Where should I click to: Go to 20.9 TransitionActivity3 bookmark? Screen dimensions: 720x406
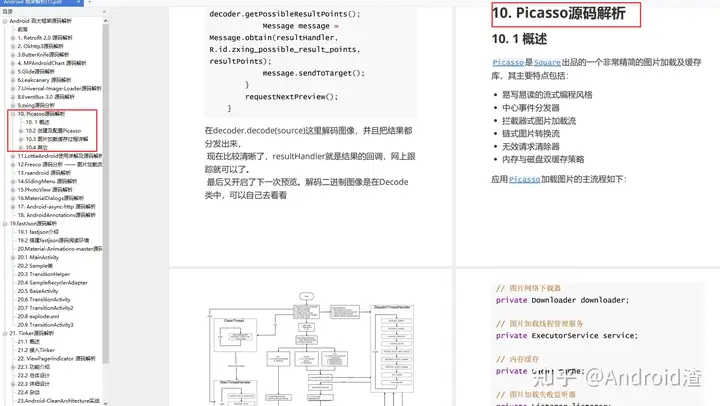point(45,325)
